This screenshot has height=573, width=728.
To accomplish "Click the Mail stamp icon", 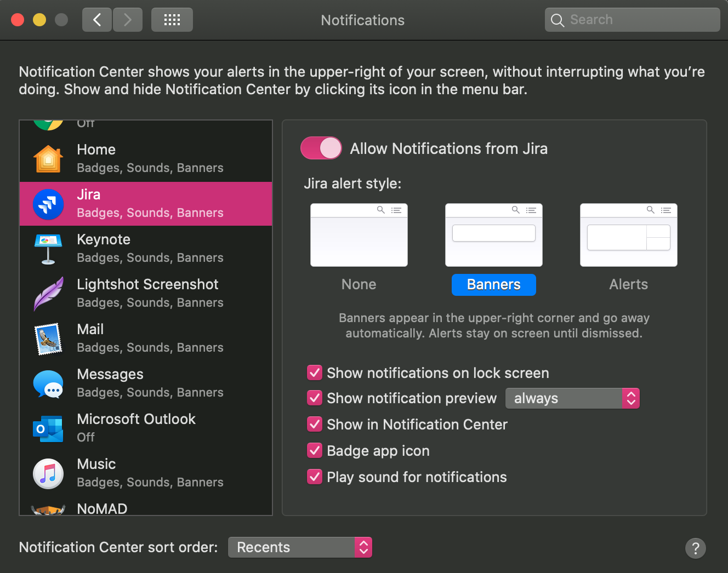I will click(x=48, y=339).
